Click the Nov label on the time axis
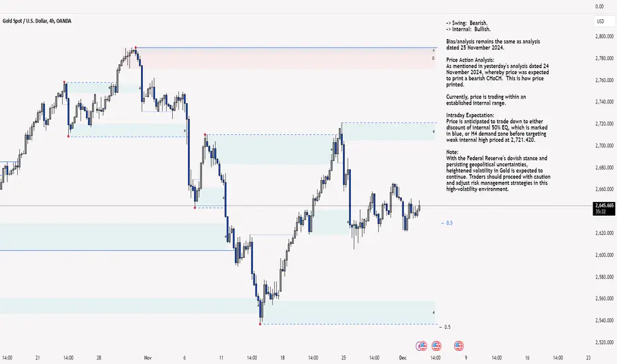The height and width of the screenshot is (364, 617). tap(148, 358)
